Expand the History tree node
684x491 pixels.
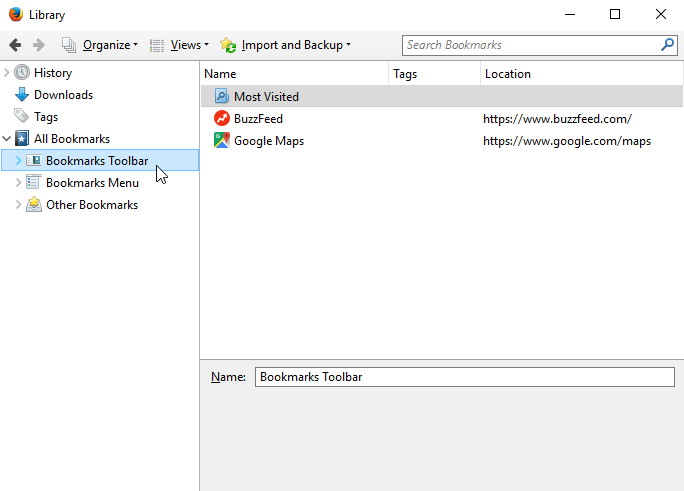[x=7, y=73]
